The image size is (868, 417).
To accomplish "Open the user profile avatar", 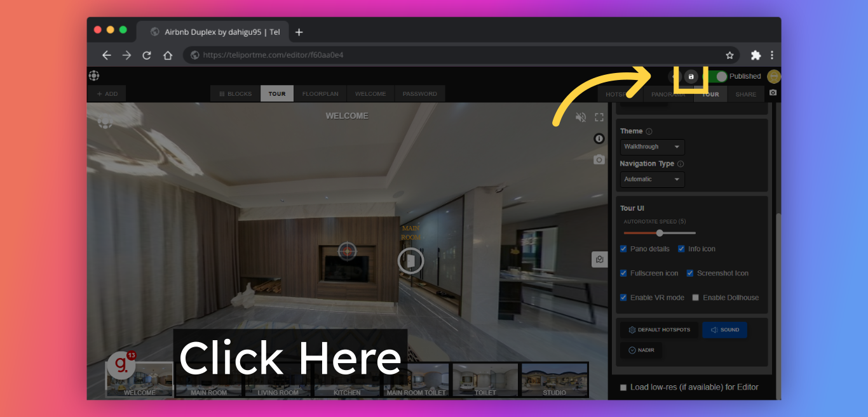I will click(x=773, y=76).
